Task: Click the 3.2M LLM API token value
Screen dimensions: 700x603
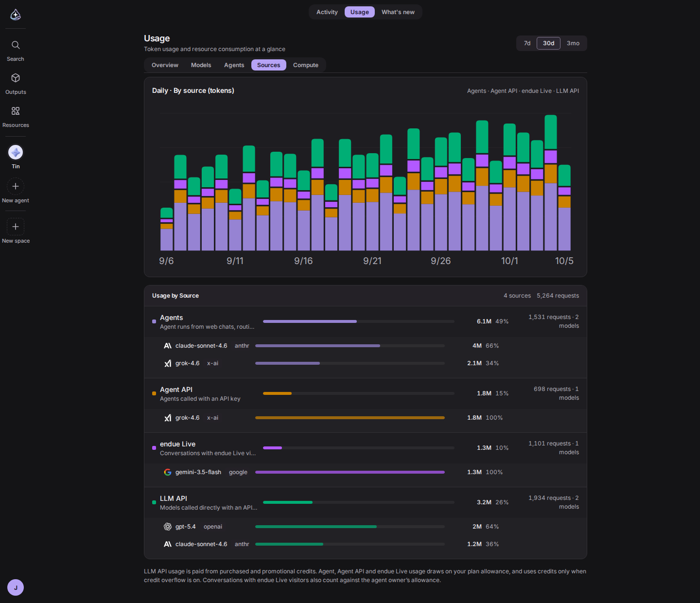Action: 484,502
